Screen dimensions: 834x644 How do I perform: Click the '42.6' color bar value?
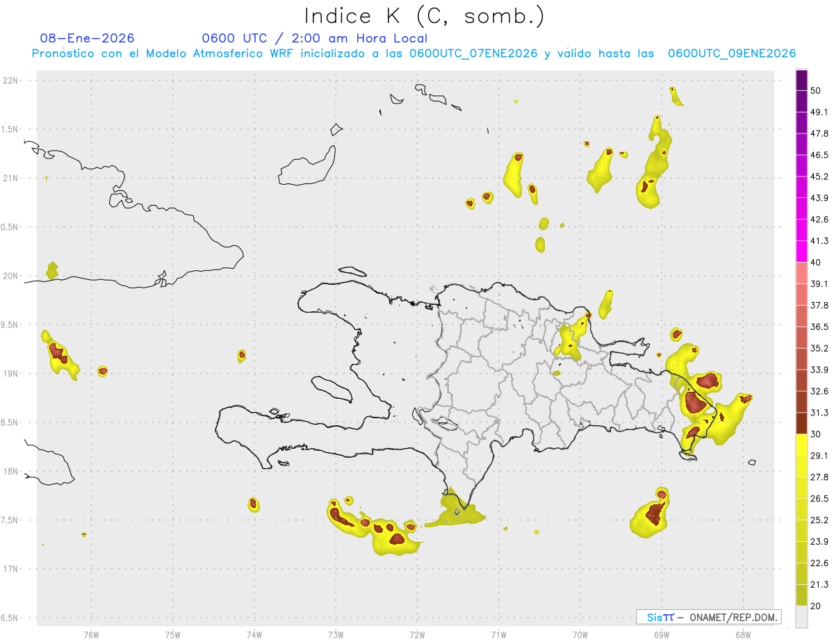click(819, 220)
